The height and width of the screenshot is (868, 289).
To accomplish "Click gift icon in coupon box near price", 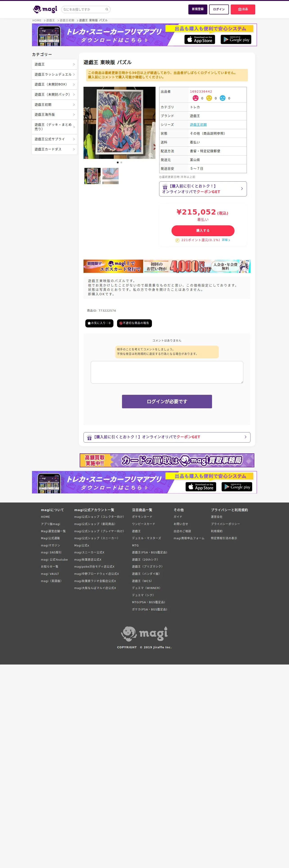I will [165, 186].
